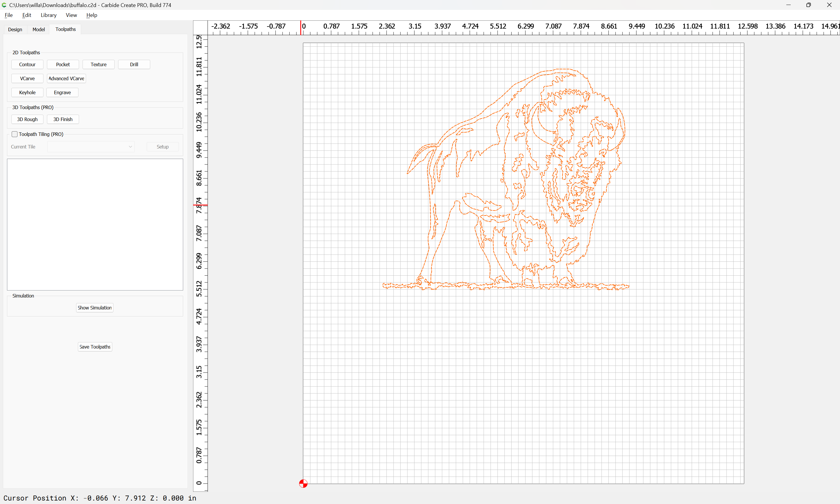840x504 pixels.
Task: Open the Help menu
Action: click(x=92, y=15)
